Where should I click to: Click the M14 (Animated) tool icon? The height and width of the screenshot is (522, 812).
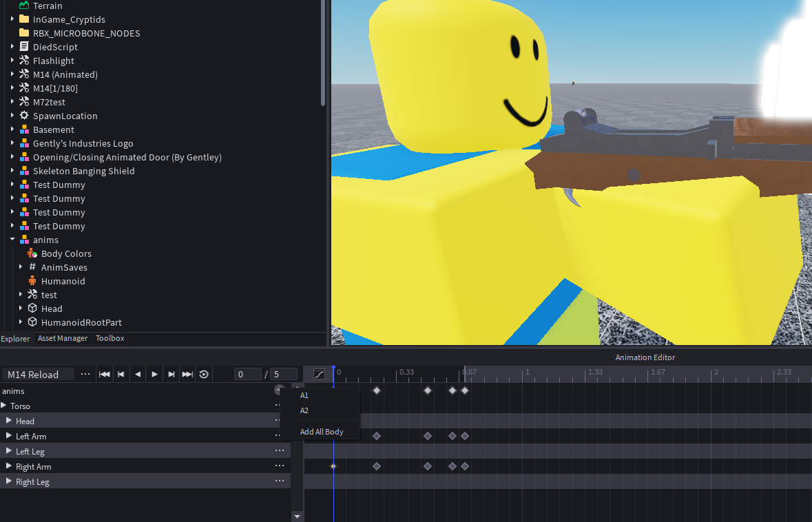pyautogui.click(x=24, y=74)
